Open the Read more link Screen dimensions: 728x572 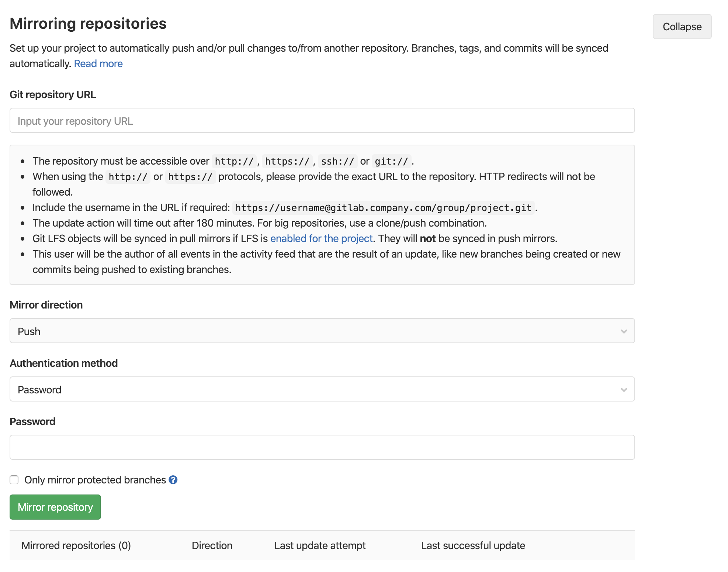98,64
